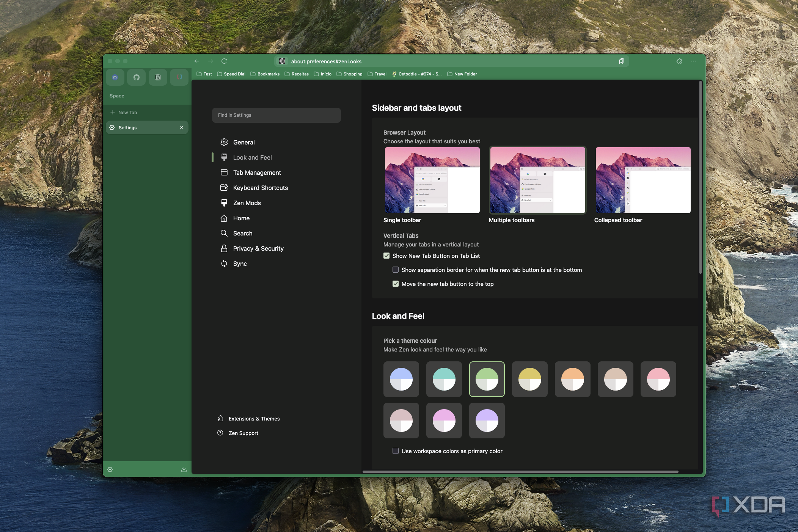The width and height of the screenshot is (798, 532).
Task: Click the Zen site identity icon in URL bar
Action: click(x=282, y=61)
